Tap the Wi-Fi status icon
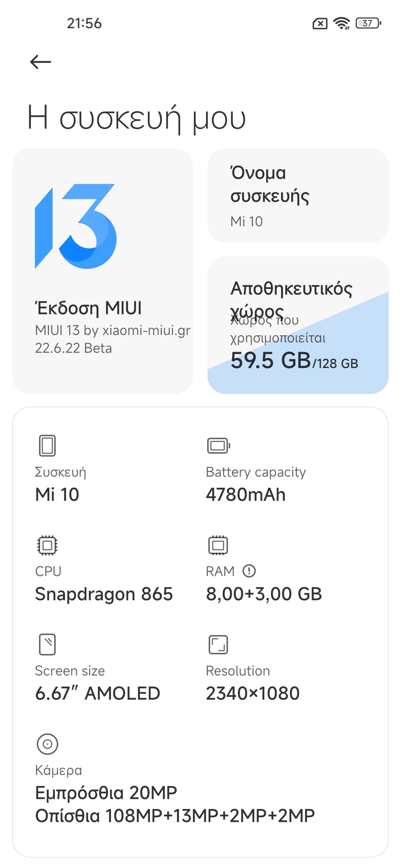Image resolution: width=401 pixels, height=868 pixels. pyautogui.click(x=342, y=23)
